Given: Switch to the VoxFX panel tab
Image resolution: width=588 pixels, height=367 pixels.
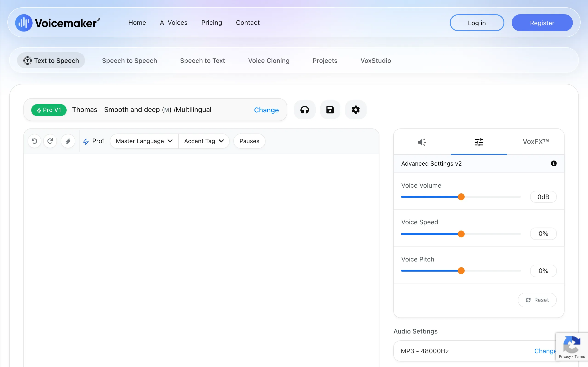Looking at the screenshot, I should click(x=536, y=142).
